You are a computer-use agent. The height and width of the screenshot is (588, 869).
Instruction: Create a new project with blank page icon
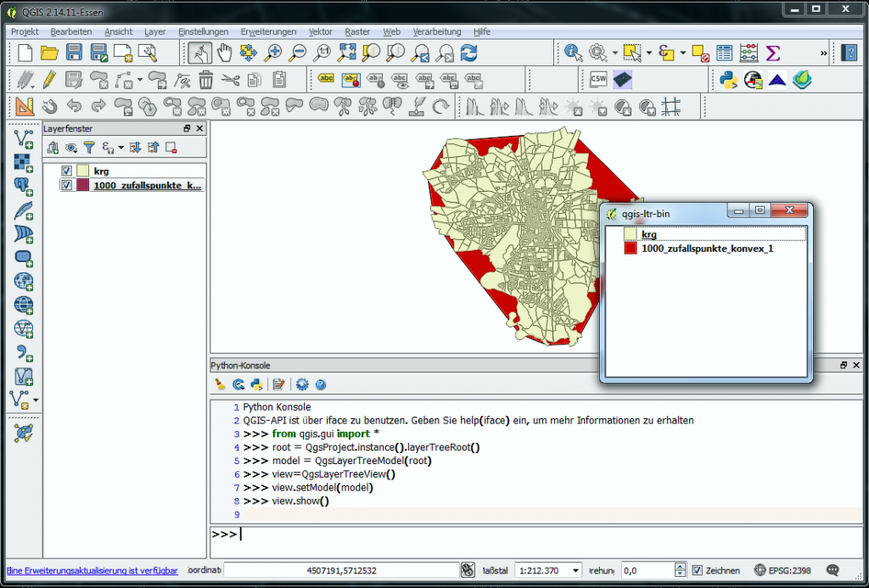tap(25, 53)
